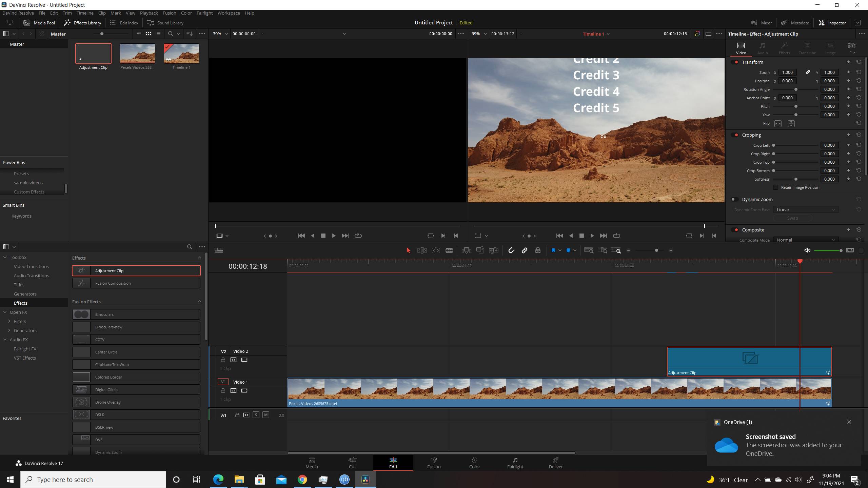Open the Playback menu

[x=149, y=13]
